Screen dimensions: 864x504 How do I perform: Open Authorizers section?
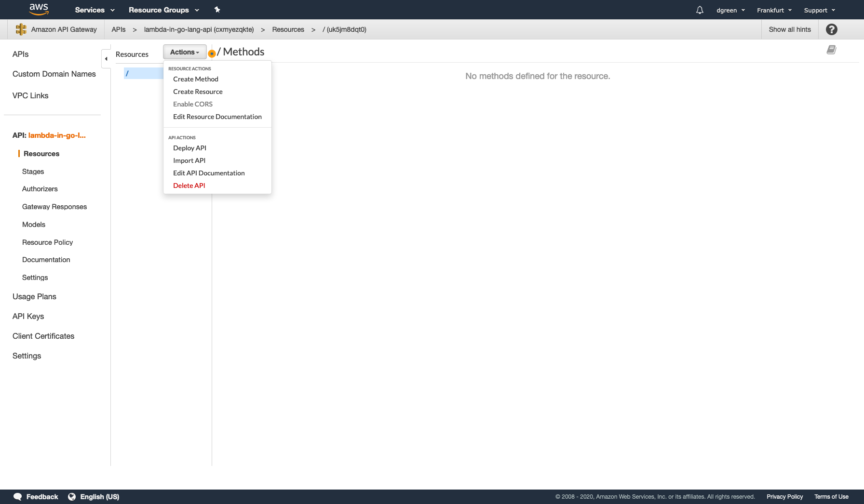click(40, 189)
